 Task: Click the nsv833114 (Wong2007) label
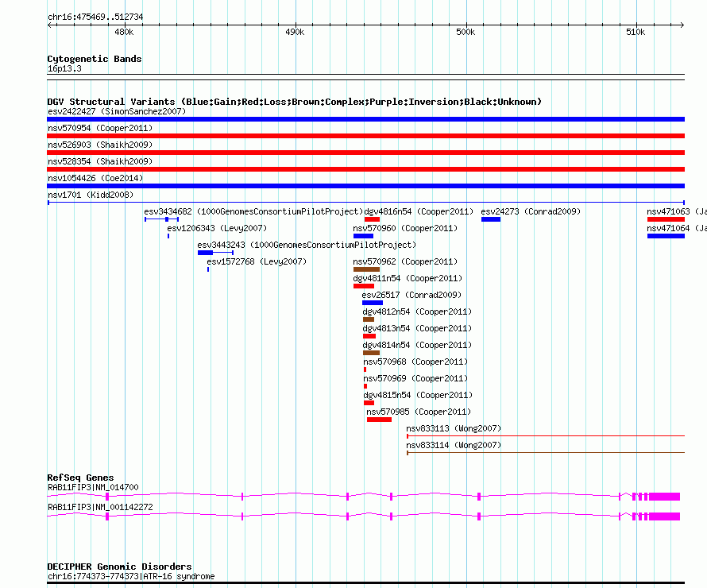click(454, 445)
